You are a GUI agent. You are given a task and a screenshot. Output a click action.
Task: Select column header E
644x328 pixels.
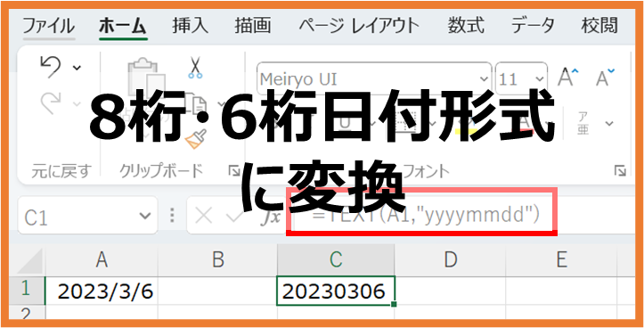coord(561,260)
